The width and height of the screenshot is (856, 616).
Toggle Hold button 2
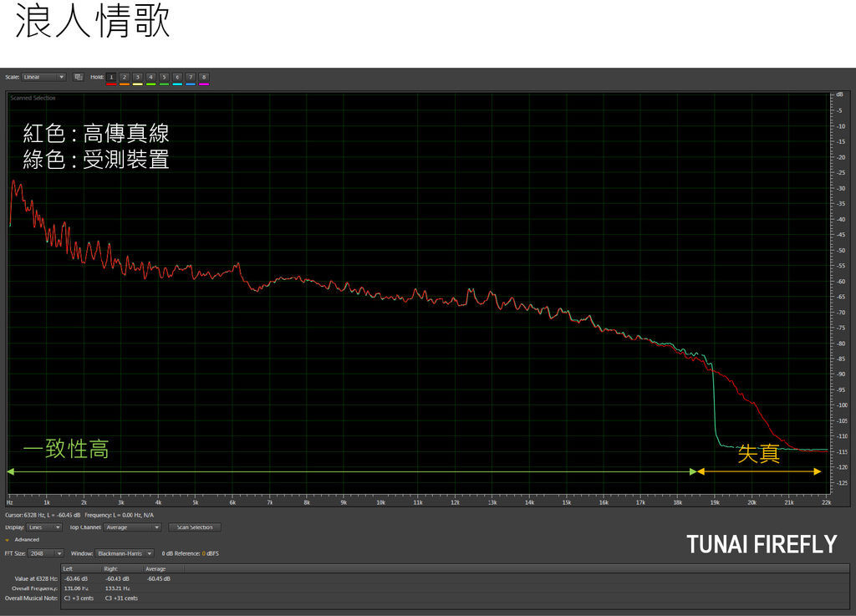[125, 77]
